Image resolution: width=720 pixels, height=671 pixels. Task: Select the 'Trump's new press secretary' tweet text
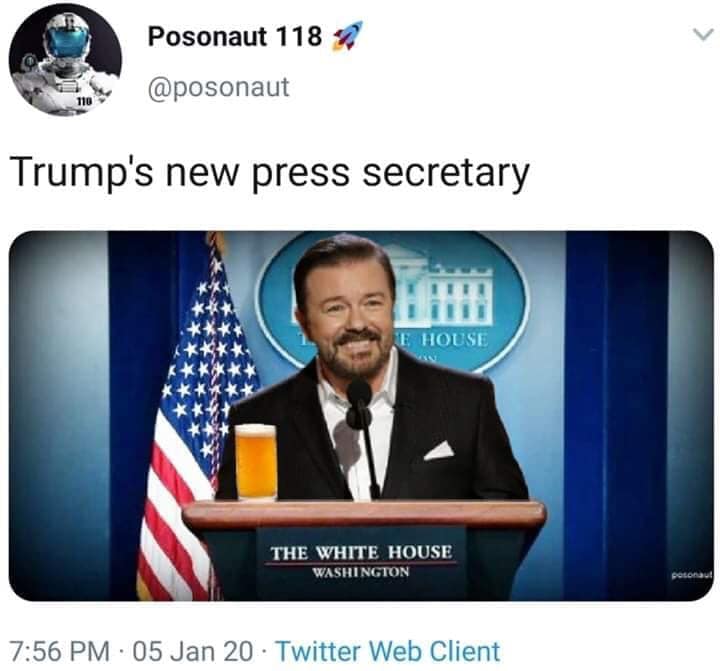(272, 173)
